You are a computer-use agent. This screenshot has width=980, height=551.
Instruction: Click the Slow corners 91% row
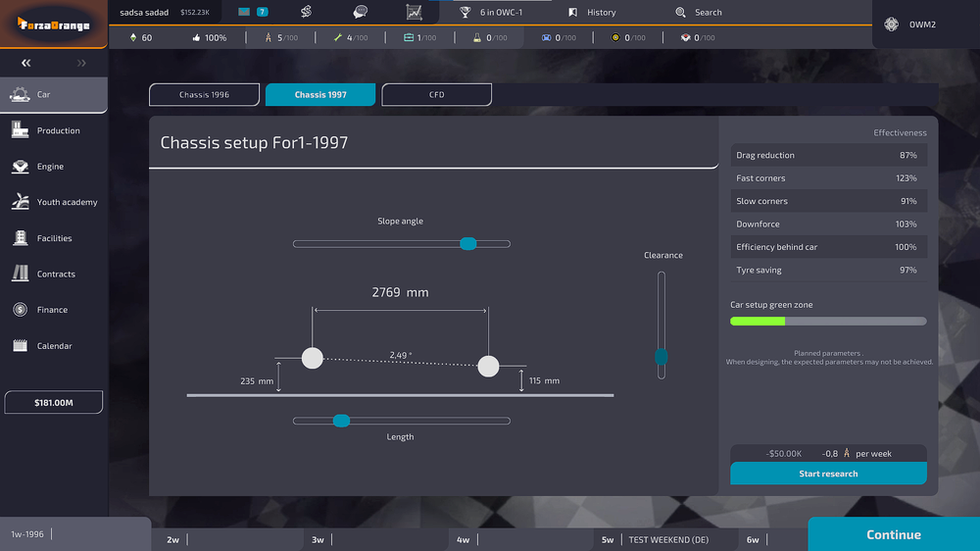pyautogui.click(x=828, y=201)
